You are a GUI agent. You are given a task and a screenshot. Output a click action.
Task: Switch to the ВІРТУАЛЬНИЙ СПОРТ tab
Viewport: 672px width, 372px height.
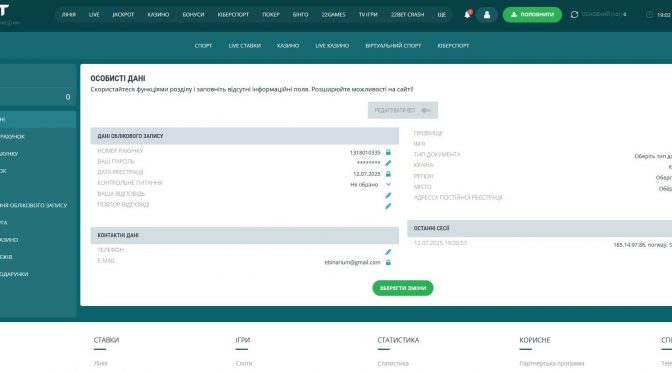tap(393, 45)
